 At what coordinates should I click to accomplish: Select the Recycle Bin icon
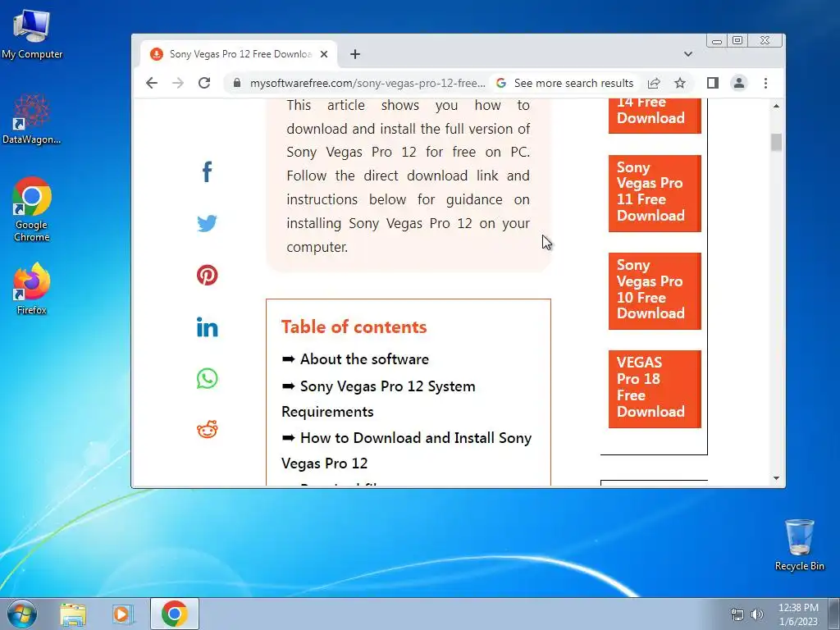coord(799,545)
